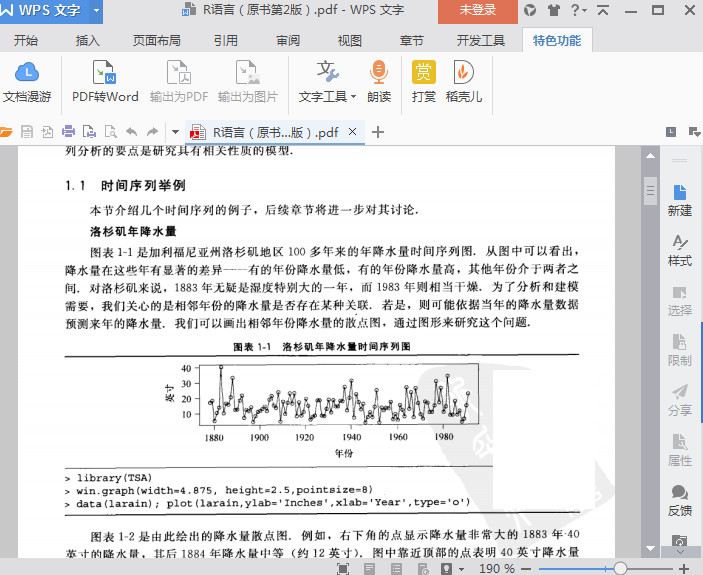Select web layout view in status bar

(423, 569)
